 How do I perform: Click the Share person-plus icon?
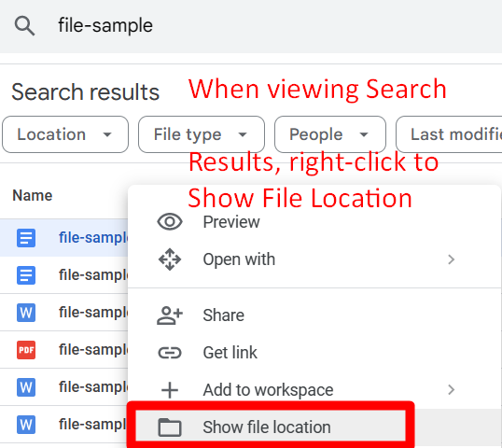click(170, 315)
